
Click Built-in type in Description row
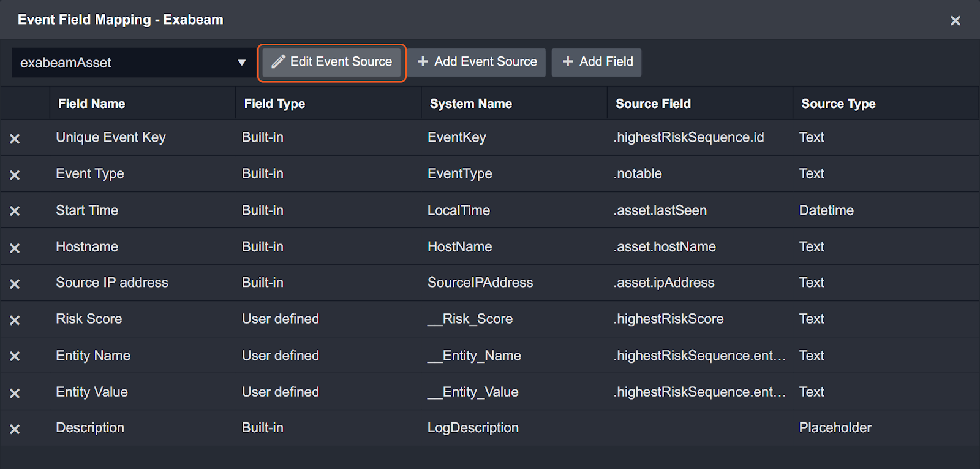point(263,428)
